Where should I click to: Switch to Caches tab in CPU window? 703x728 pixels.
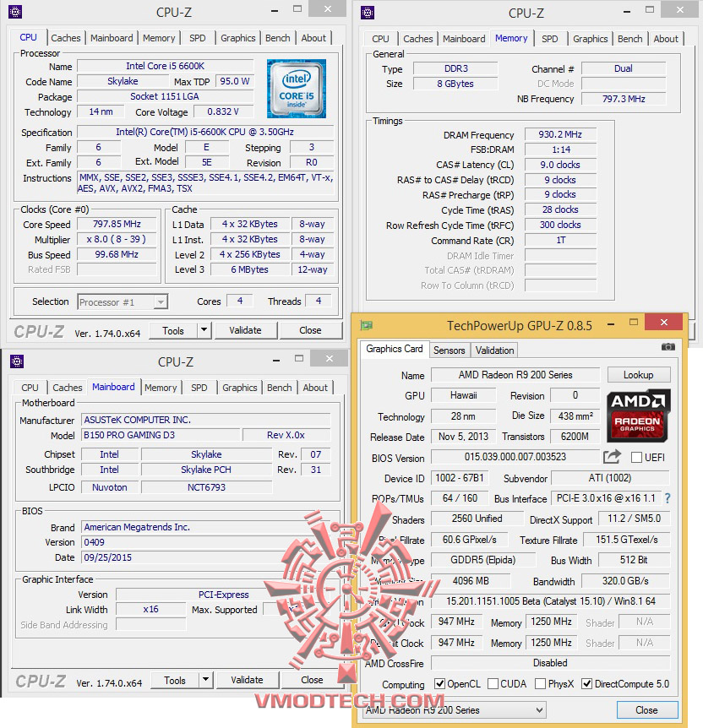click(66, 38)
